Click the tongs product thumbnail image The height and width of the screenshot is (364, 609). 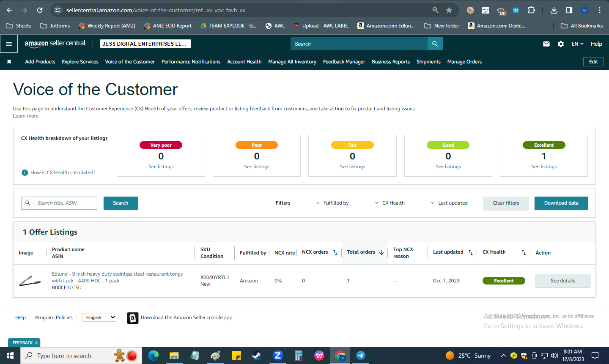30,281
